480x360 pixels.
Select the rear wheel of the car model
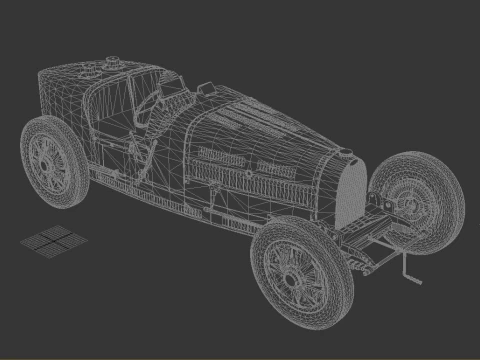[x=54, y=162]
